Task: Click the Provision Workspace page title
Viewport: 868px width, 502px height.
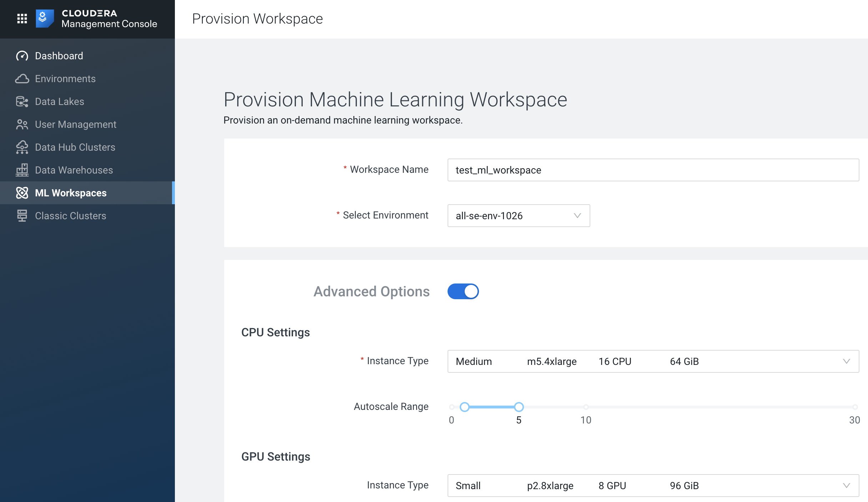Action: [257, 19]
